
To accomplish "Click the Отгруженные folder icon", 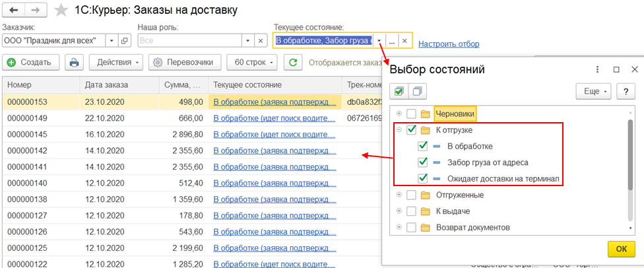I will (425, 195).
